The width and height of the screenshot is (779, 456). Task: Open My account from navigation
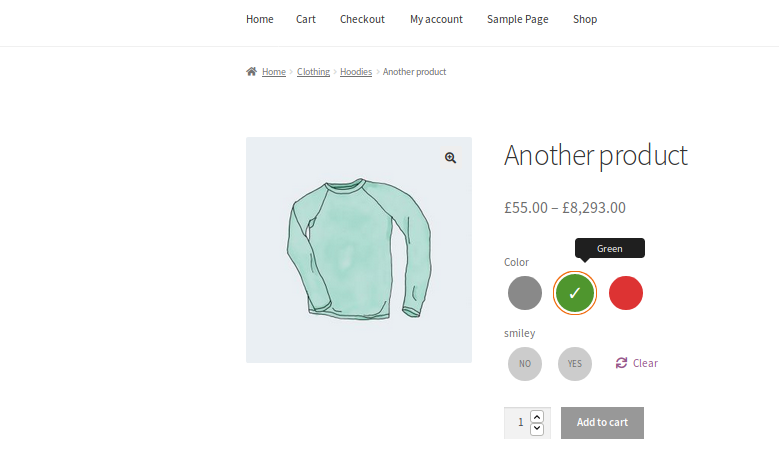click(436, 19)
